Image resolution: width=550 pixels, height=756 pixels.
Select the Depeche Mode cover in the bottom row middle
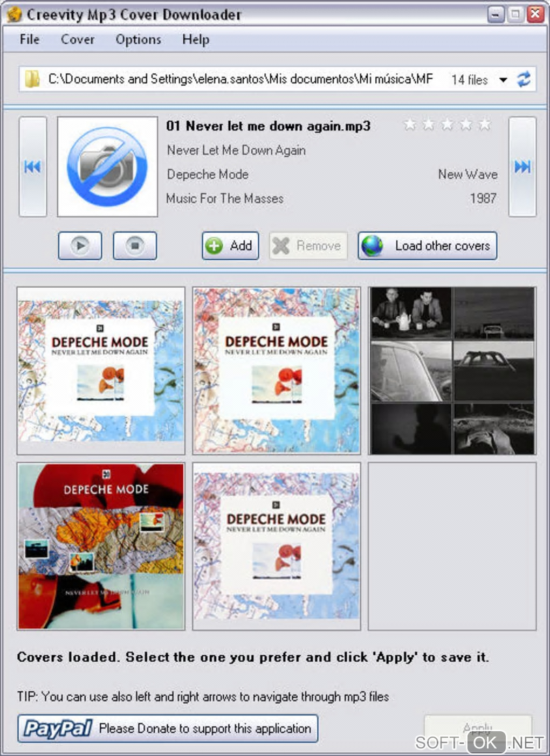coord(277,546)
